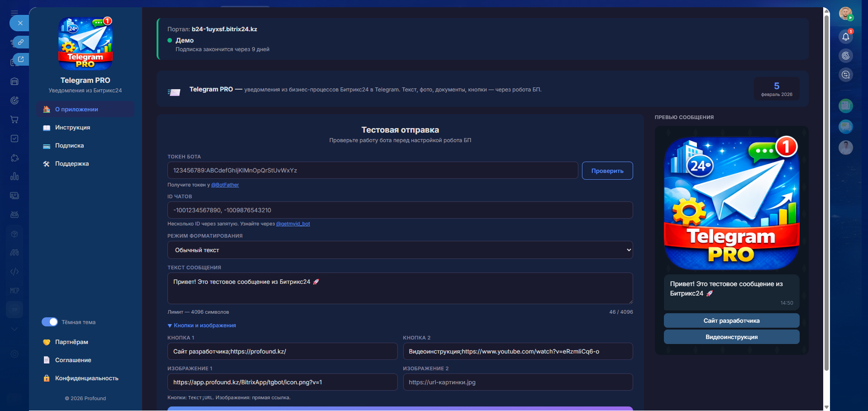868x411 pixels.
Task: Open the 'Поддержка' menu item
Action: point(86,164)
